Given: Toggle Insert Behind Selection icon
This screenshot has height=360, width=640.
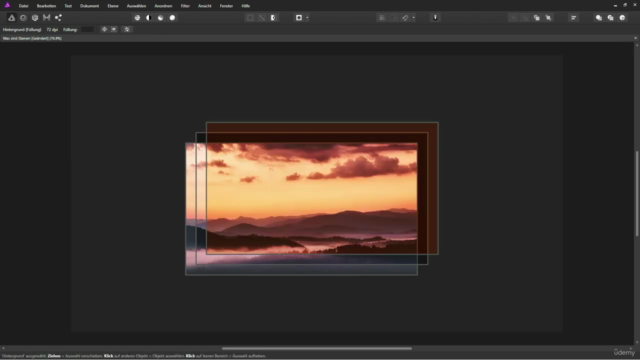Looking at the screenshot, I should coord(599,18).
